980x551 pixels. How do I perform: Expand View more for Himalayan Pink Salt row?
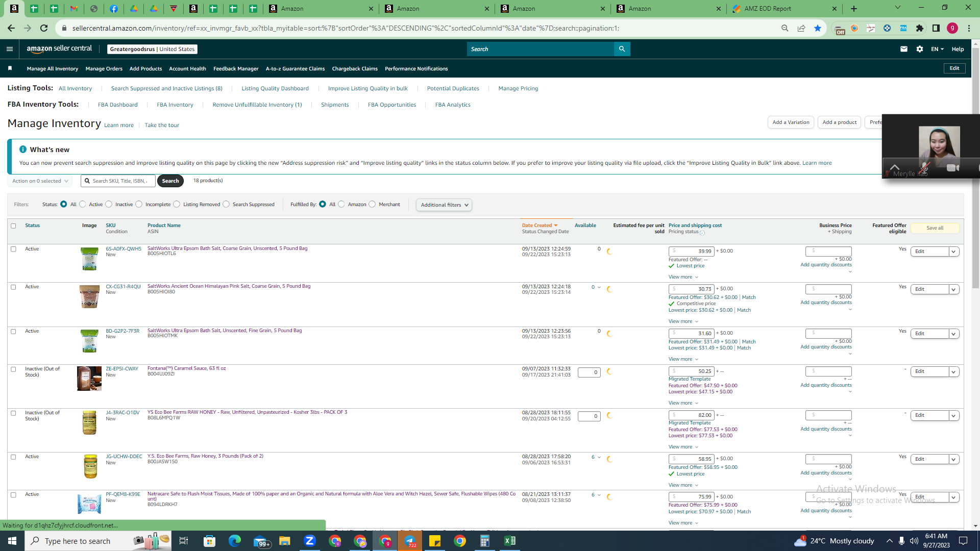click(x=683, y=321)
